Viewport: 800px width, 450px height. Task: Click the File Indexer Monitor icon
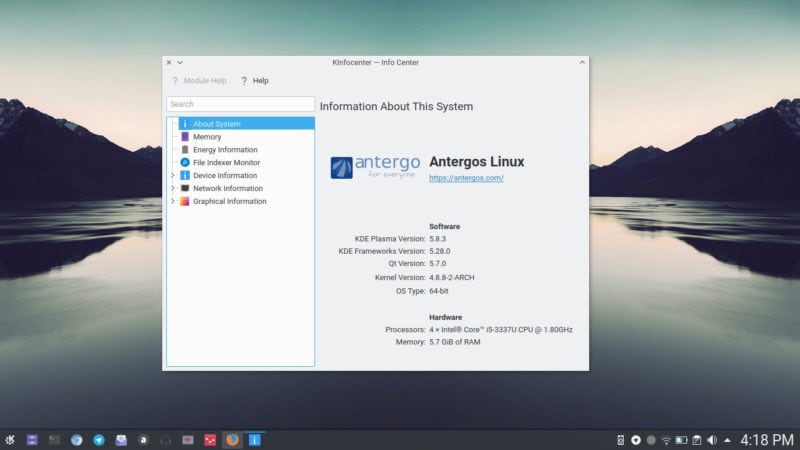click(x=185, y=162)
